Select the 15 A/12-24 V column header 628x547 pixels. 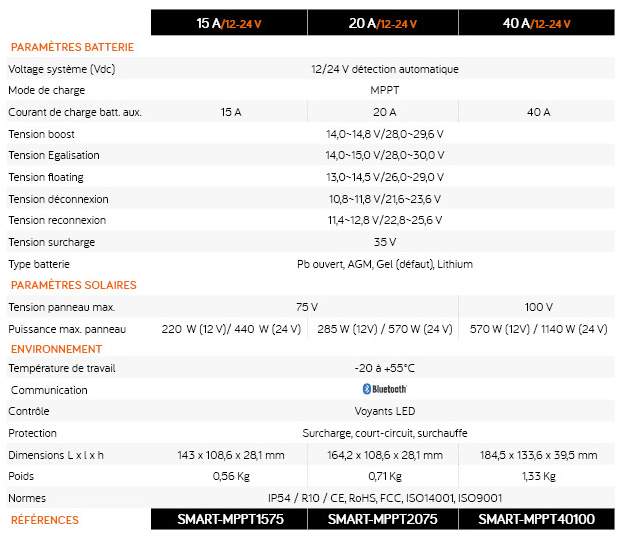tap(230, 23)
